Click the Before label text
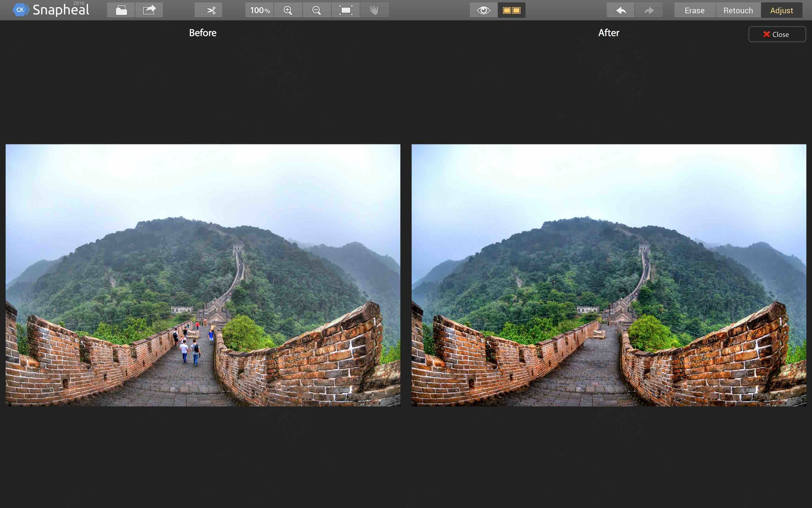 click(x=203, y=33)
